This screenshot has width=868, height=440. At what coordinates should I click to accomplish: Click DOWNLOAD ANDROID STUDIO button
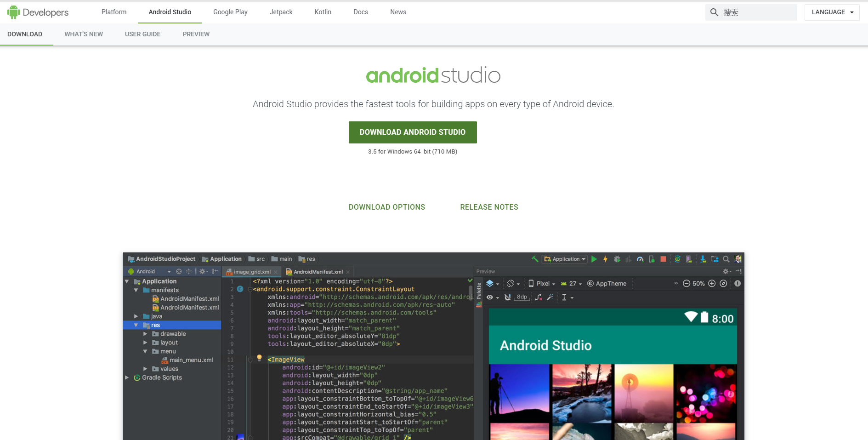click(x=413, y=132)
